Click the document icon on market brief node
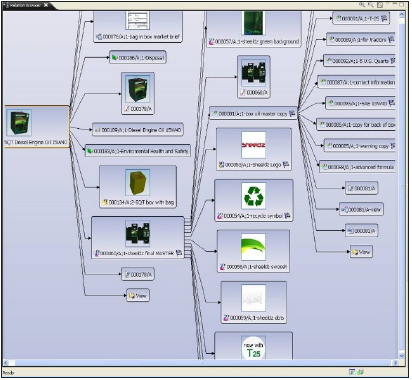 tap(99, 37)
